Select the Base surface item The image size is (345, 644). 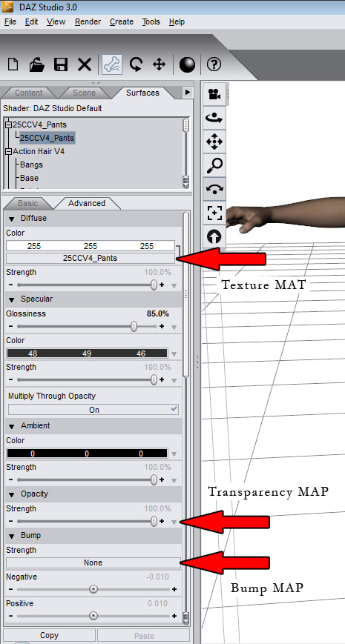point(29,179)
